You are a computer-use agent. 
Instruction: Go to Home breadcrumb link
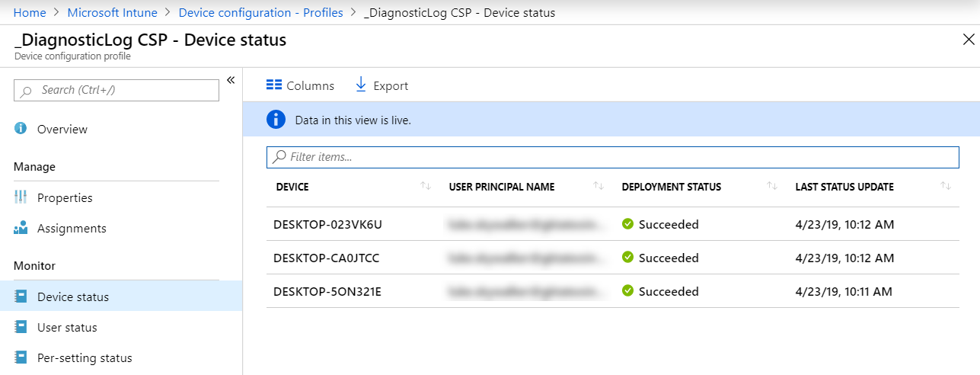coord(30,12)
